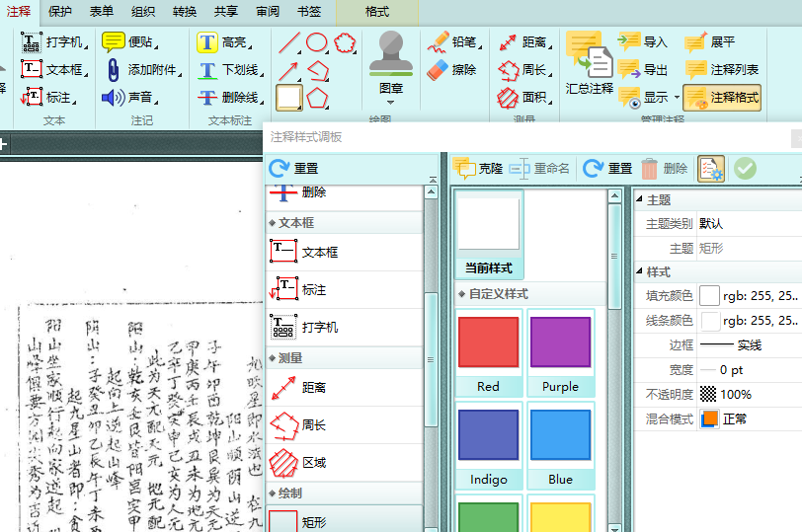Open the Show (显示) dropdown arrow

(677, 97)
